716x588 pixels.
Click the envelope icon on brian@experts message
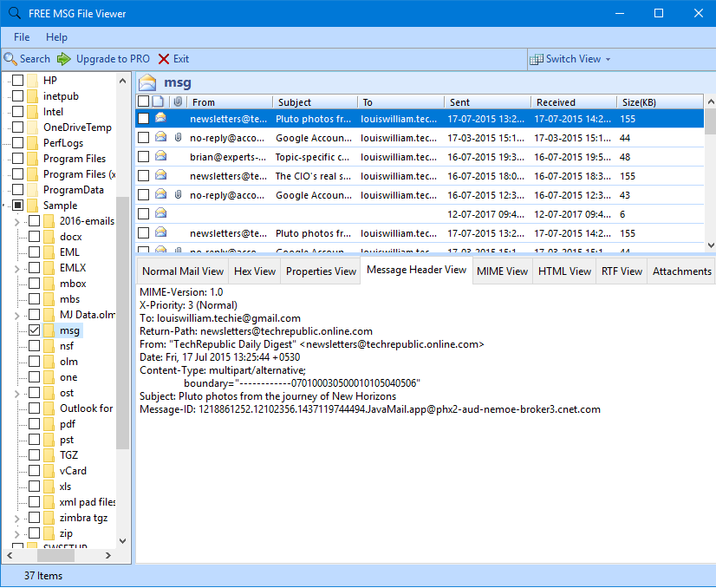pos(161,157)
